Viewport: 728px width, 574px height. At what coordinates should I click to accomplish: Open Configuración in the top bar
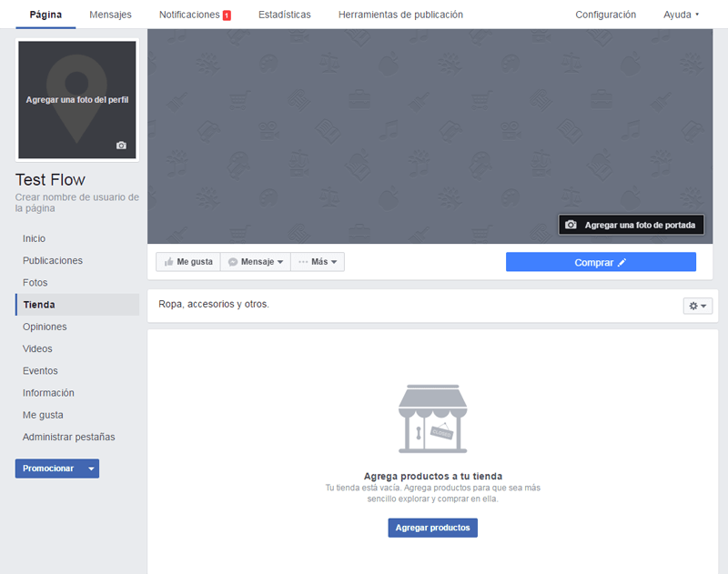605,15
